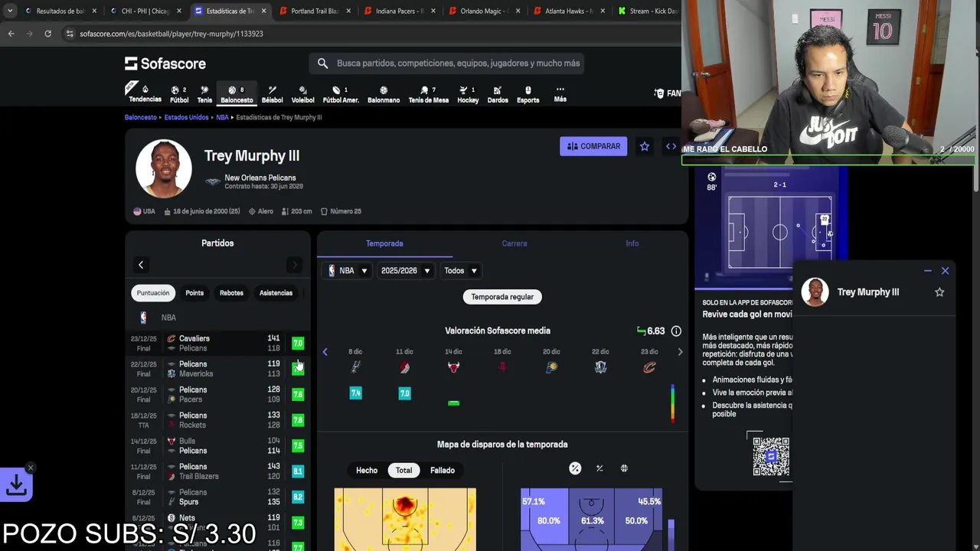Select the Puntuación stat chip

(153, 292)
